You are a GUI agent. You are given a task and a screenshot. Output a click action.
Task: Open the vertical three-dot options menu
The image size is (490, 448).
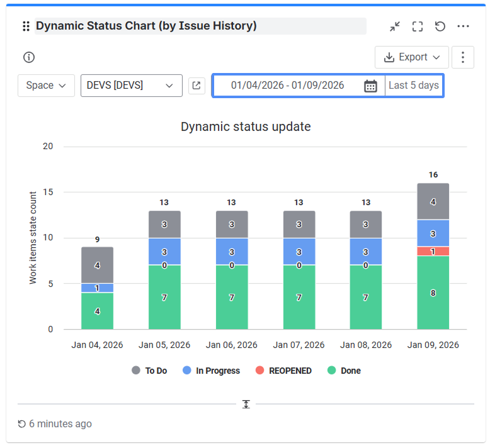(463, 57)
